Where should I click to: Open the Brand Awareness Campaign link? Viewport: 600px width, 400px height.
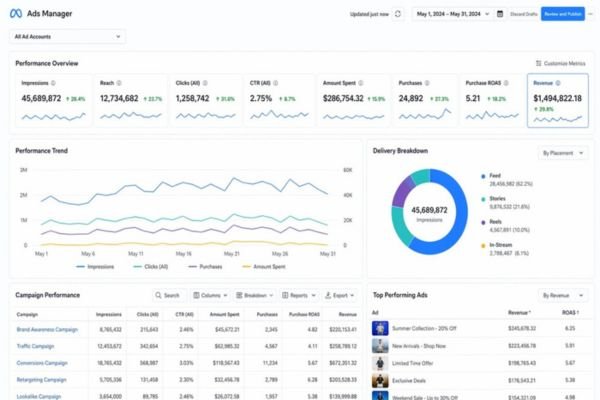click(47, 329)
